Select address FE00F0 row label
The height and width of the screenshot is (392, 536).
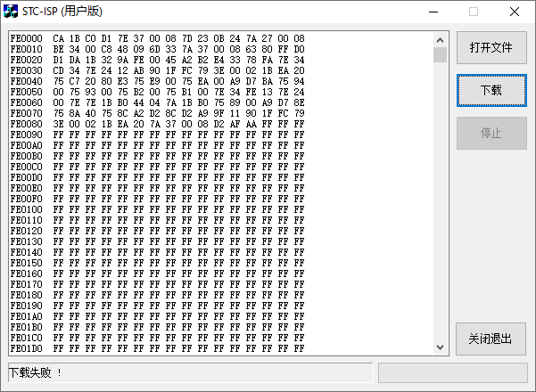pyautogui.click(x=27, y=199)
